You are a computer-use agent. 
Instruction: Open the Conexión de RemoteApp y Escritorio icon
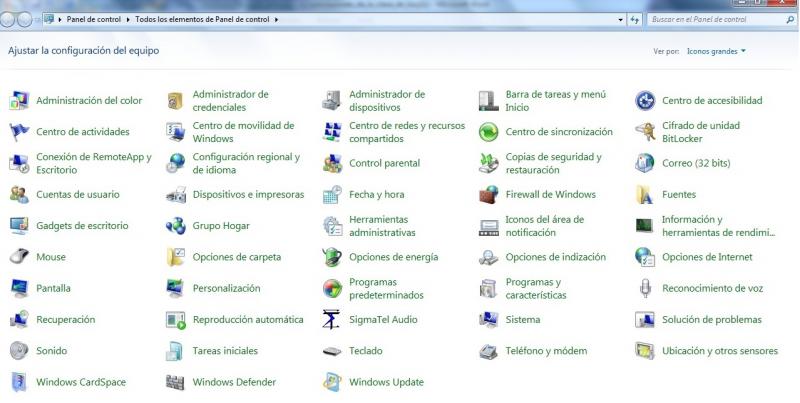pos(19,163)
